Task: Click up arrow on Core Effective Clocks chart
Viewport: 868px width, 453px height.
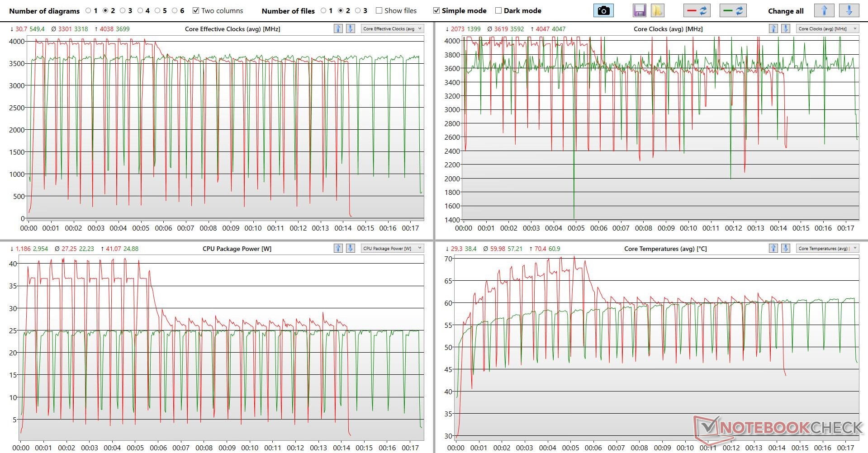Action: pyautogui.click(x=338, y=28)
